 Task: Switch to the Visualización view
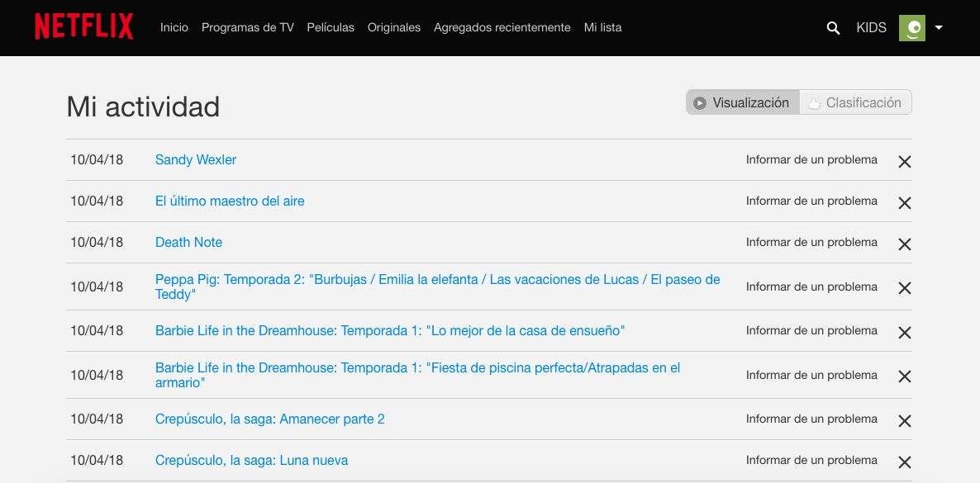pos(743,102)
